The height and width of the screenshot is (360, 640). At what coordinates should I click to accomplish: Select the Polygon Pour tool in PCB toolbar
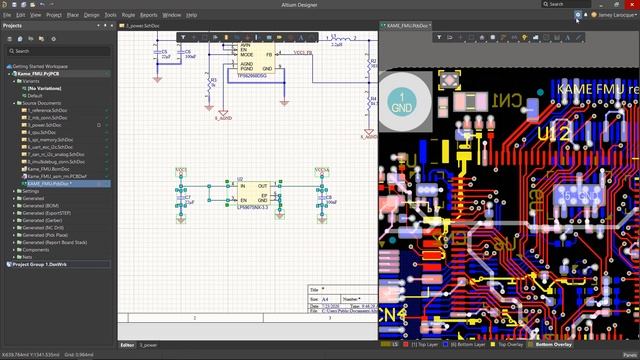536,38
